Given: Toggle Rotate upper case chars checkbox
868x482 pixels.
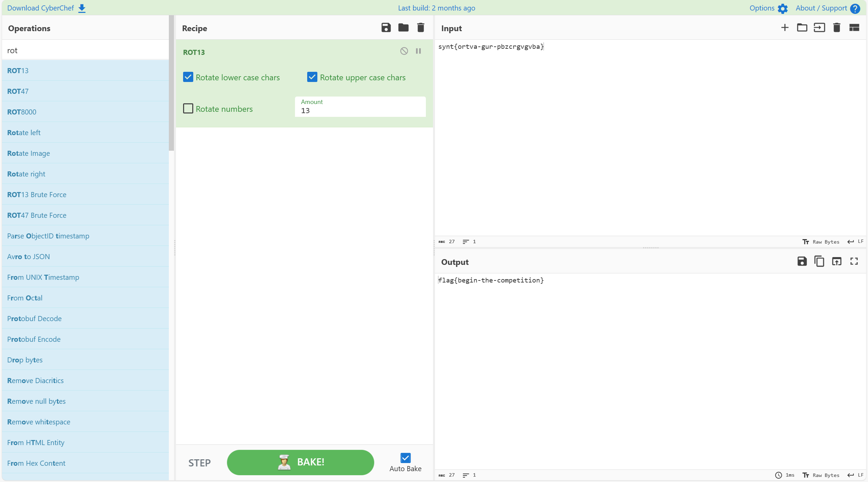Looking at the screenshot, I should tap(312, 77).
